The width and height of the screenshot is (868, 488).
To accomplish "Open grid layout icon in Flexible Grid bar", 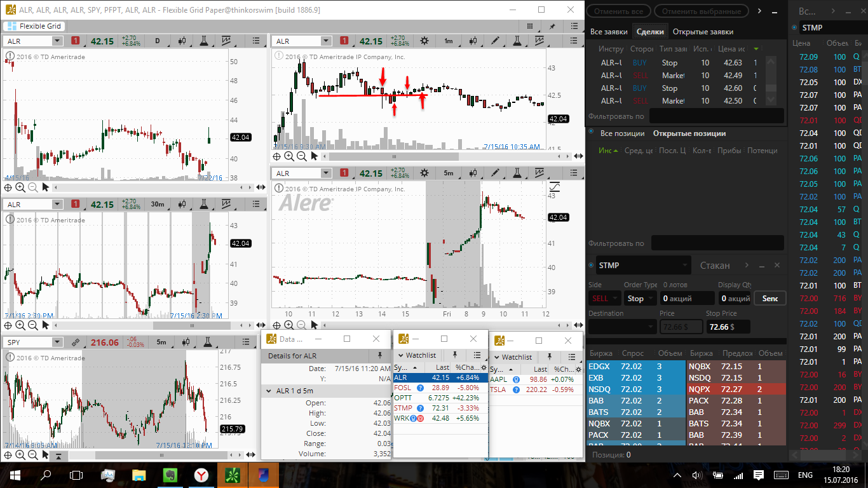I will [529, 26].
